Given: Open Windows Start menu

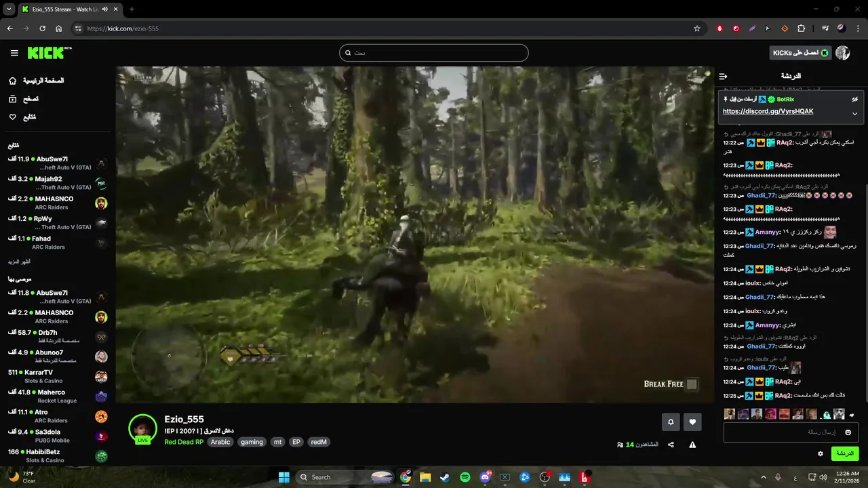Looking at the screenshot, I should [x=283, y=477].
